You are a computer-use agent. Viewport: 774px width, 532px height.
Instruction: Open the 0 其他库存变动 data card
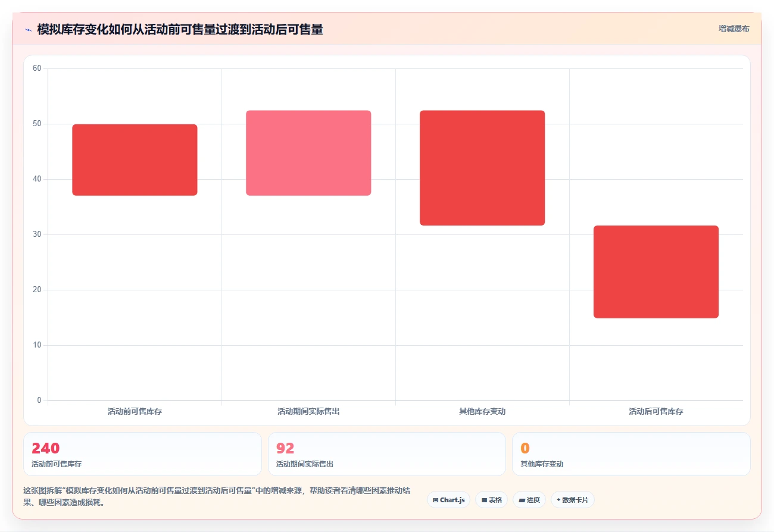(631, 454)
